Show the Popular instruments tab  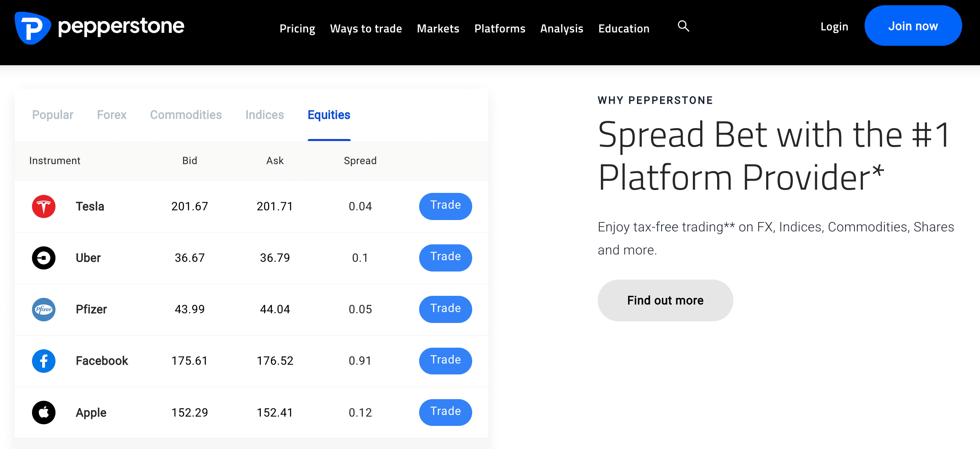coord(53,115)
